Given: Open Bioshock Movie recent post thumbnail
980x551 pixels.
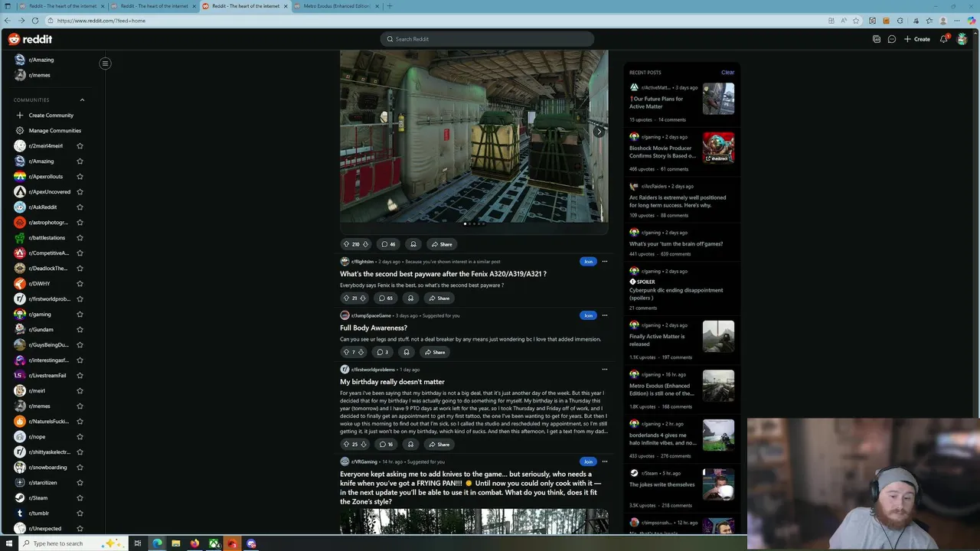Looking at the screenshot, I should point(718,148).
